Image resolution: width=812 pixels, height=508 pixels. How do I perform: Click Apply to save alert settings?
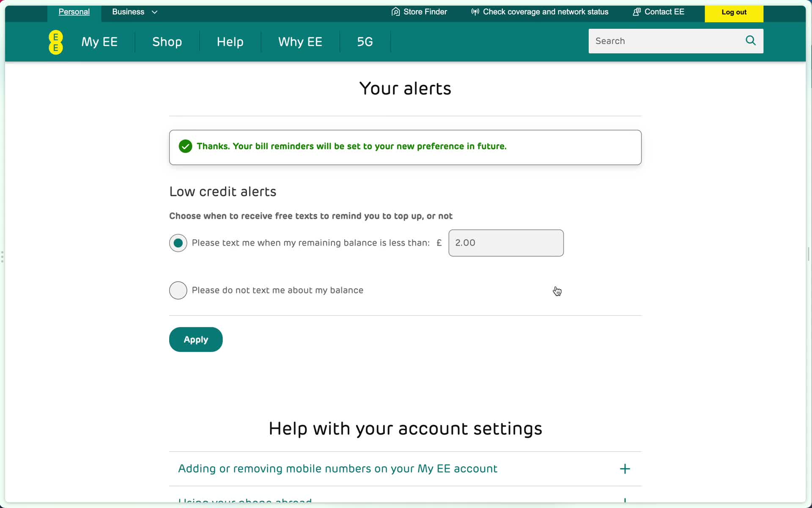196,340
